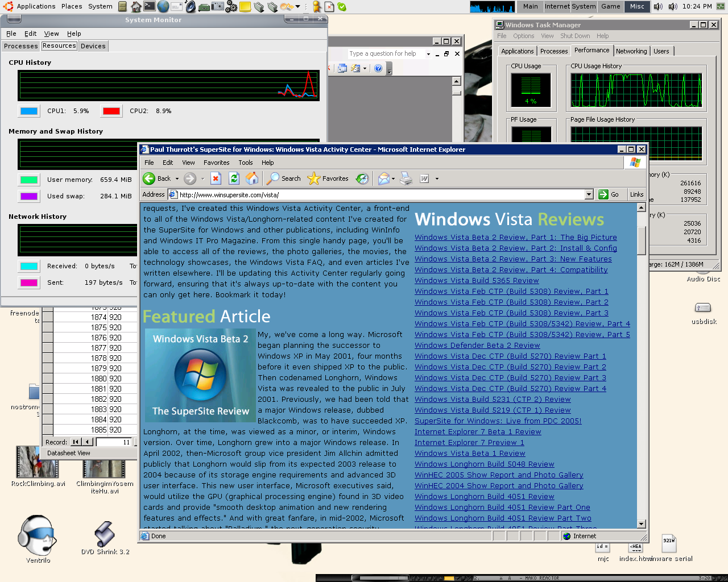Click the Record number field showing 11
The image size is (728, 582).
coord(114,442)
